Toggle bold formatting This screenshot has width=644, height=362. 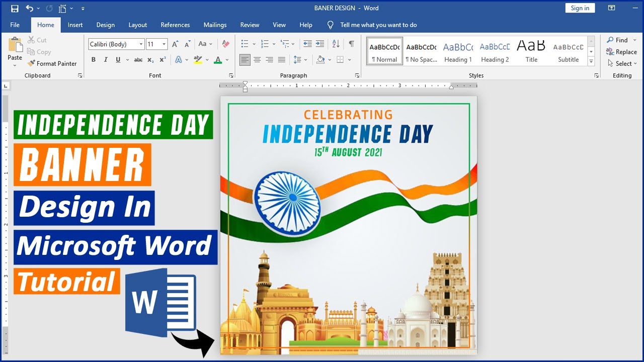93,60
